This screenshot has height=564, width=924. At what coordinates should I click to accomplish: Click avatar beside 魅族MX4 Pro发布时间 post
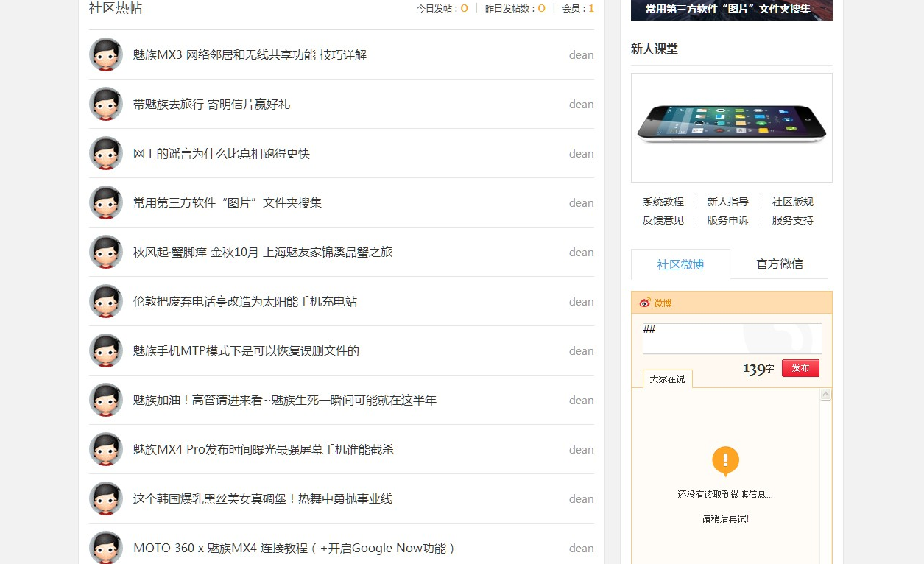coord(106,449)
